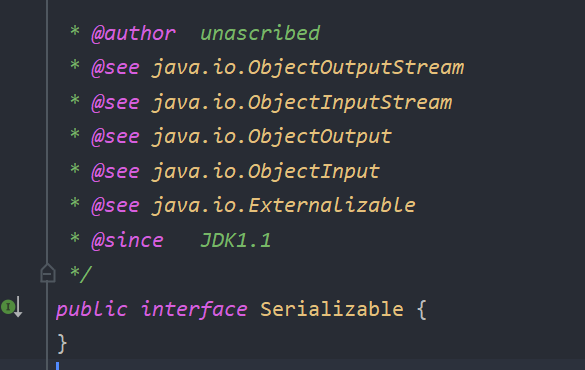Click the closing brace of Serializable
This screenshot has height=370, width=585.
point(62,344)
